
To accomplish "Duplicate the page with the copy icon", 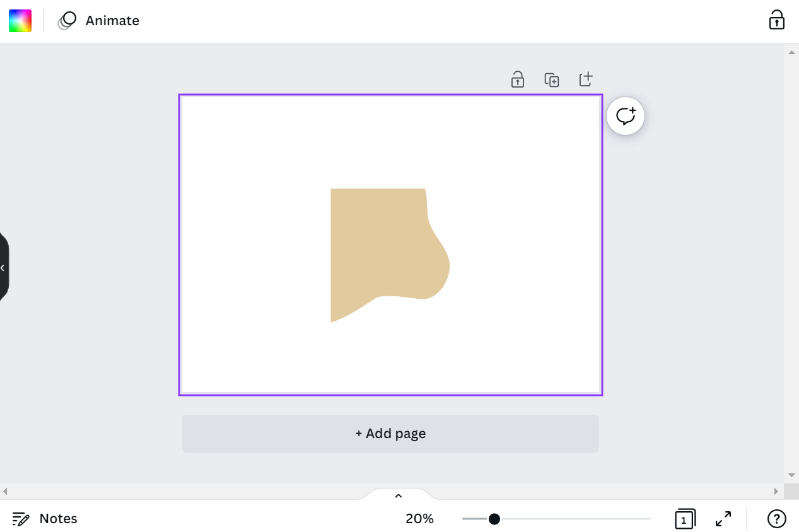I will coord(552,79).
